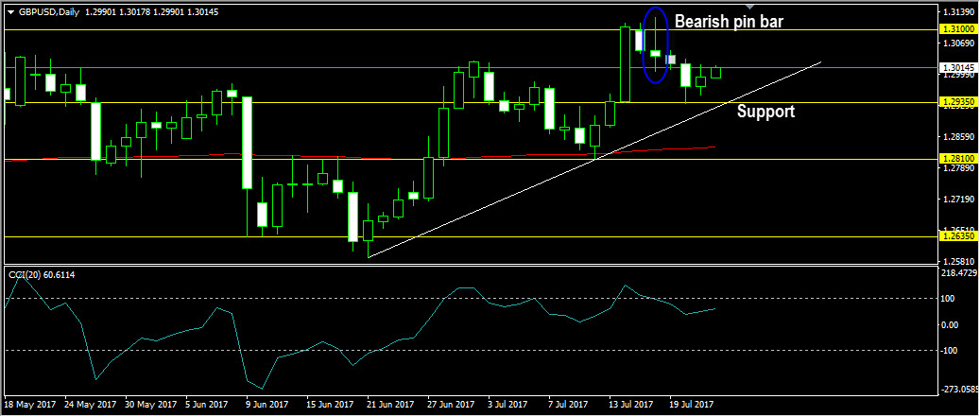Click the 1.29350 yellow price label
Image resolution: width=980 pixels, height=417 pixels.
click(x=956, y=101)
